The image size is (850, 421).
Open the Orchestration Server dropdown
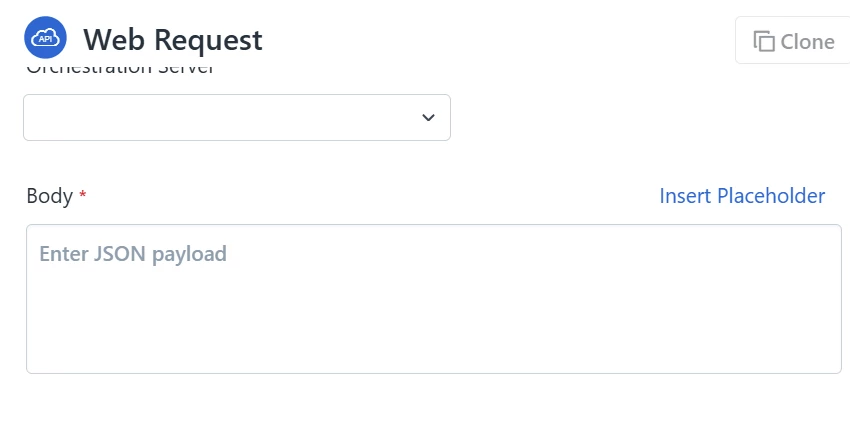236,118
